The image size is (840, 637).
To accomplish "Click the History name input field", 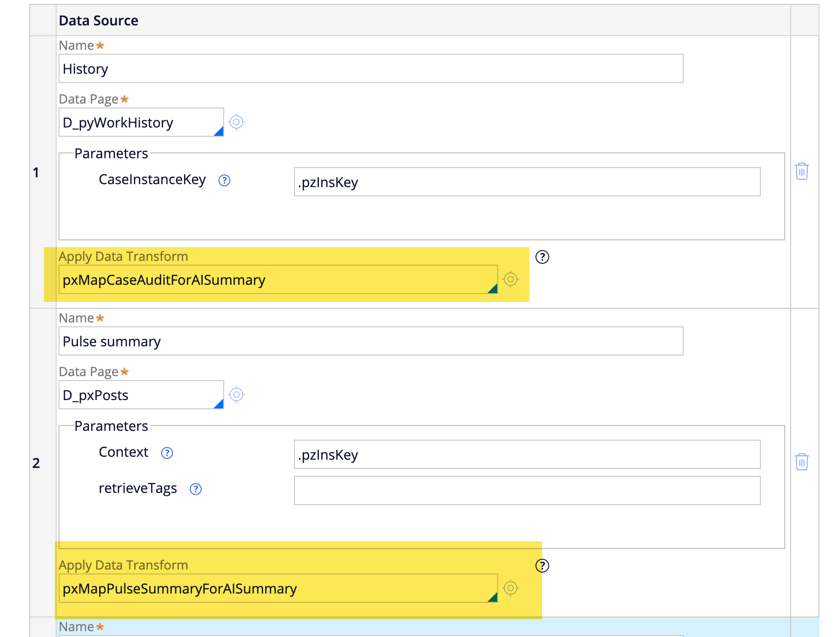I will coord(370,69).
